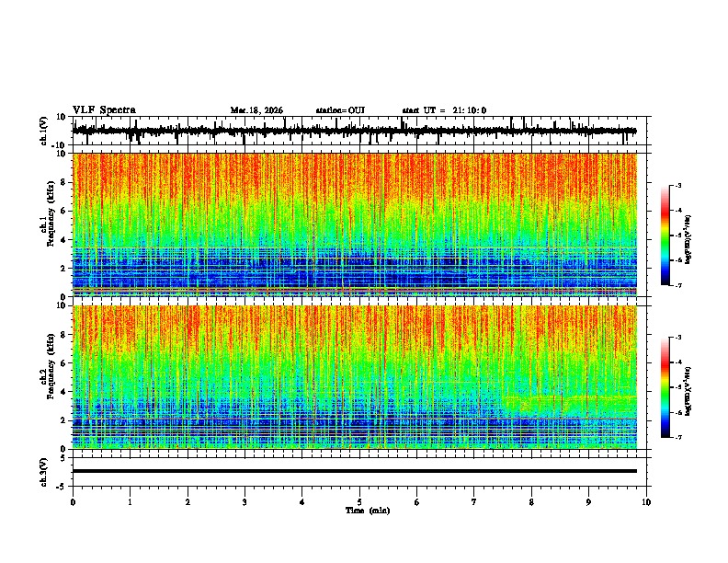Click the time axis tick label "9"
This screenshot has width=728, height=563.
point(588,502)
